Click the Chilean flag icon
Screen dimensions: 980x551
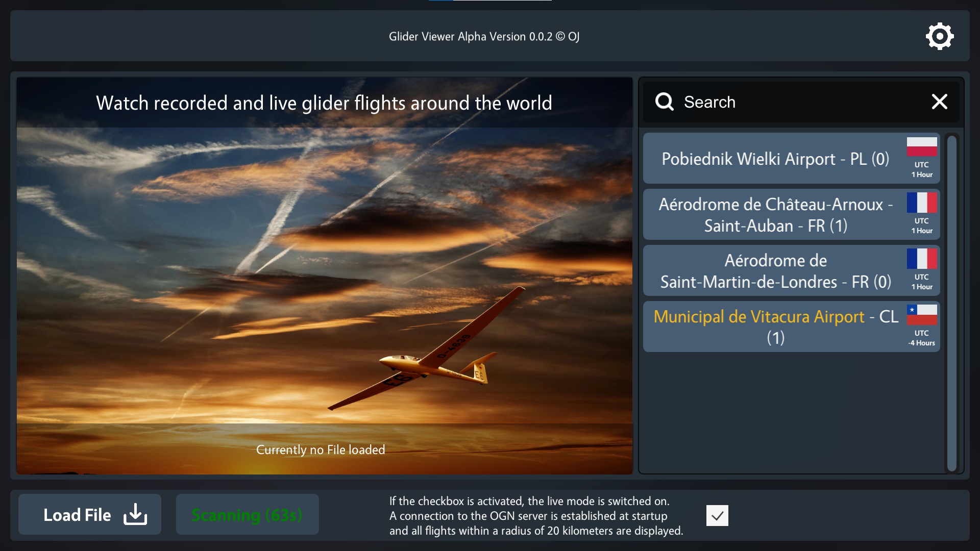[x=922, y=315]
